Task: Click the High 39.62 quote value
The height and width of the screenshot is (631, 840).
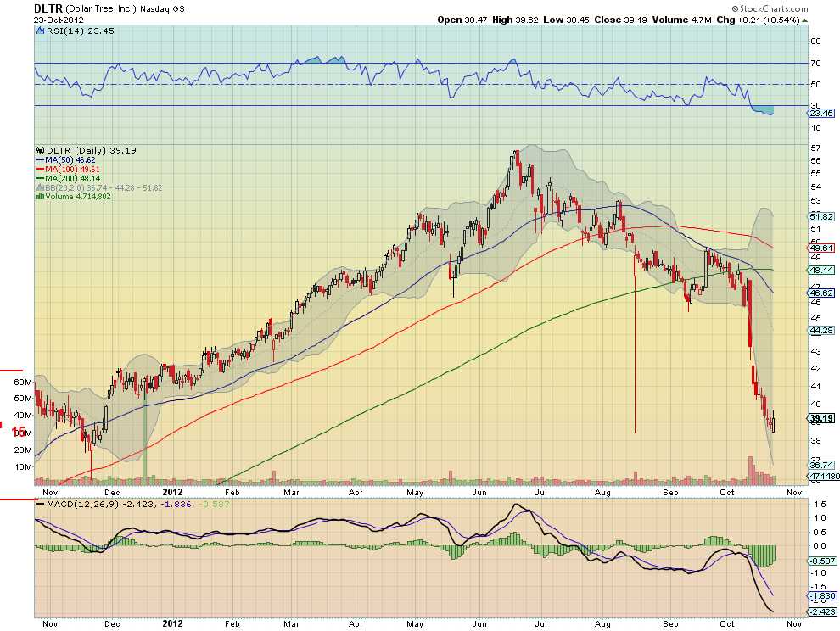Action: [x=515, y=20]
